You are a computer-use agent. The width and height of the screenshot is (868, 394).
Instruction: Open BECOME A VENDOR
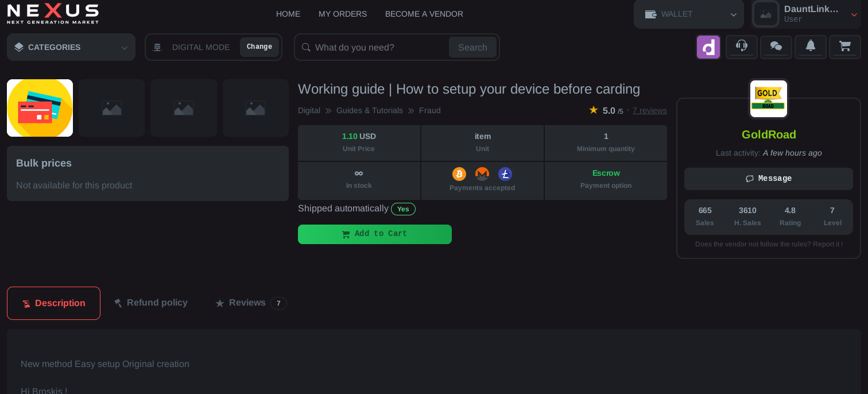coord(424,14)
